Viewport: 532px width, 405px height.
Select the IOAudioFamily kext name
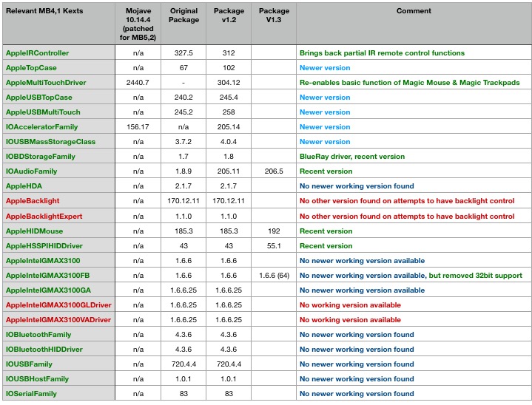tap(31, 171)
